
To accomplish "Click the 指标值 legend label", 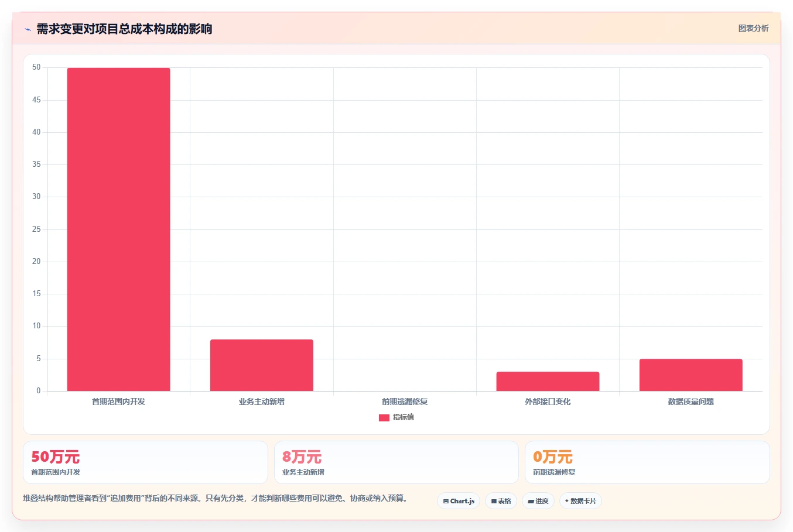I will click(x=404, y=417).
